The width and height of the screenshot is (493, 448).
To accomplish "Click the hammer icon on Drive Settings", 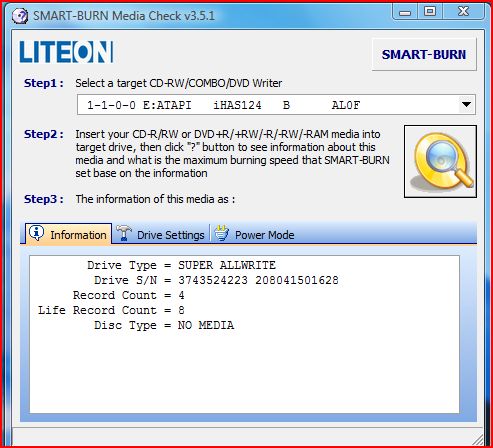I will (x=124, y=233).
